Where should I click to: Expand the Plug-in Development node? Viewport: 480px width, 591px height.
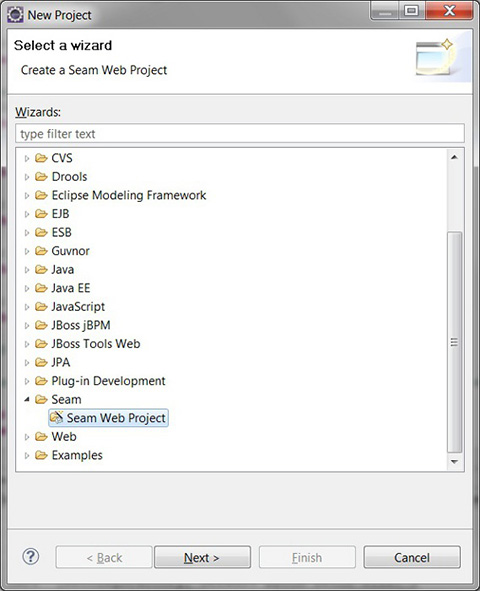pos(27,381)
